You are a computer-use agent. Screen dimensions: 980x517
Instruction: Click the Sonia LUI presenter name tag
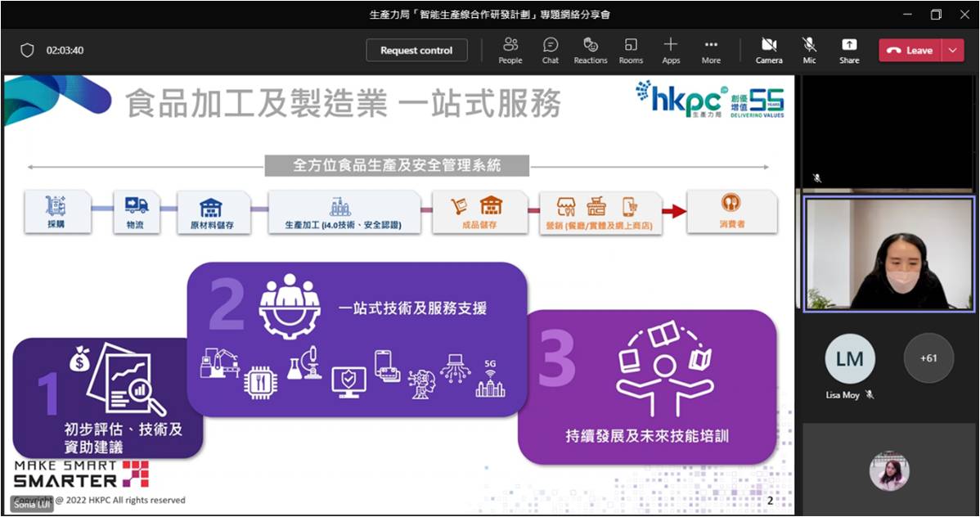tap(33, 505)
